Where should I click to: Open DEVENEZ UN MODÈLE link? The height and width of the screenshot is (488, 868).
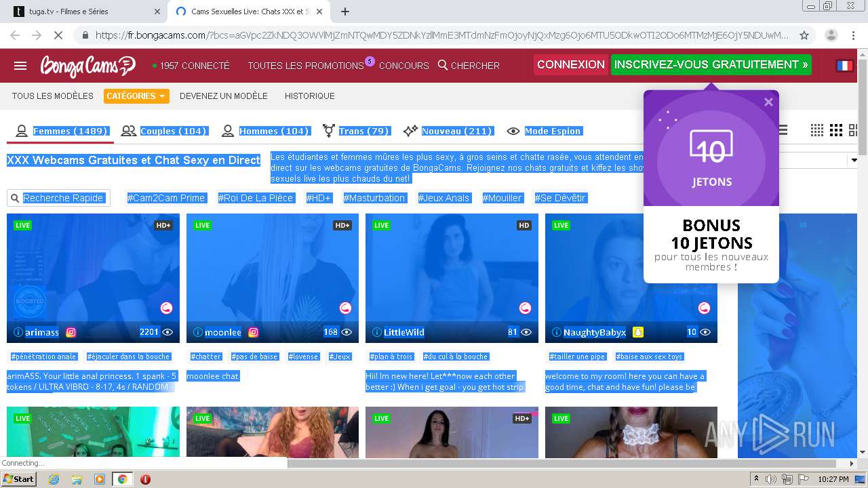pos(224,96)
